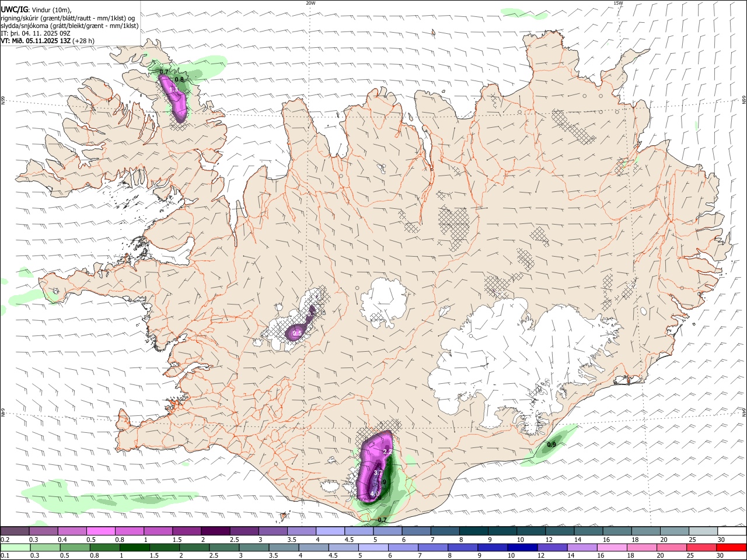Click the '12' label under the bottom legend row
This screenshot has width=747, height=560.
[x=541, y=556]
